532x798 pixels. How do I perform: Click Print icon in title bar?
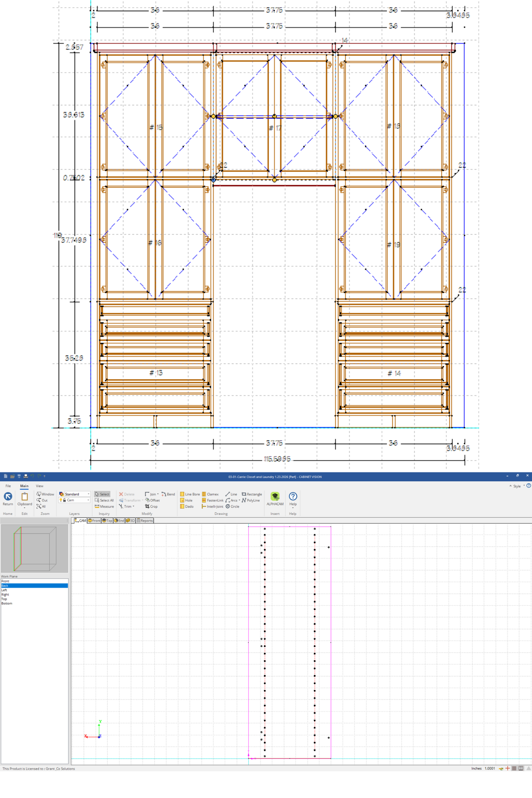click(x=26, y=476)
